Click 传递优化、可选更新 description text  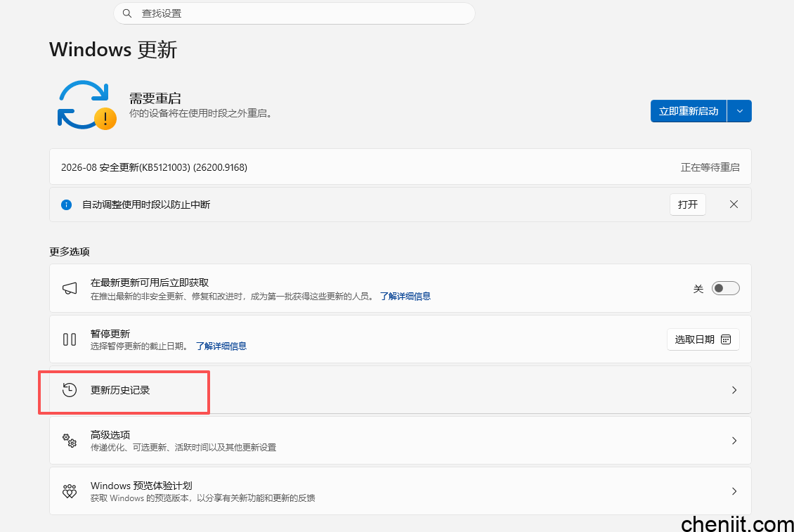pyautogui.click(x=183, y=448)
